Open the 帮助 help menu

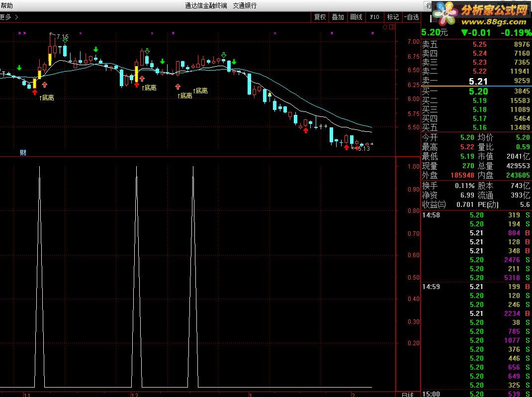[x=6, y=5]
